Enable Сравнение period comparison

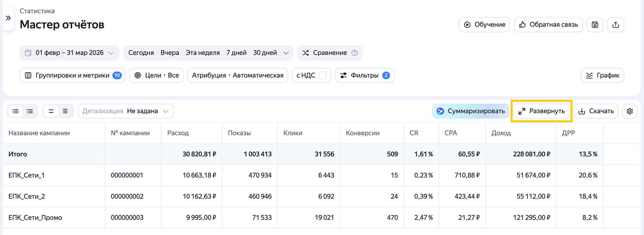point(330,53)
